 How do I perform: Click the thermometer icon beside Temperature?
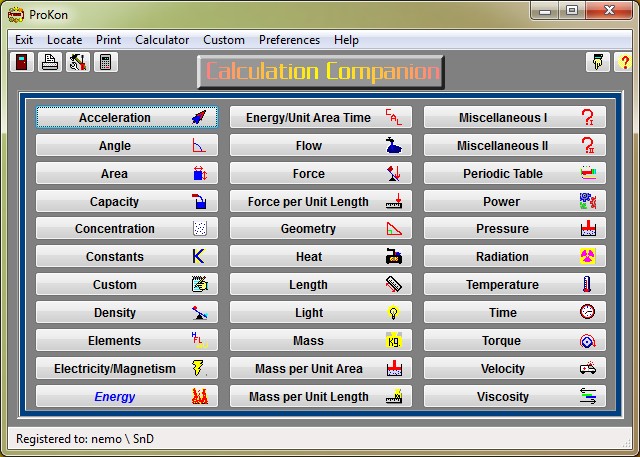587,285
